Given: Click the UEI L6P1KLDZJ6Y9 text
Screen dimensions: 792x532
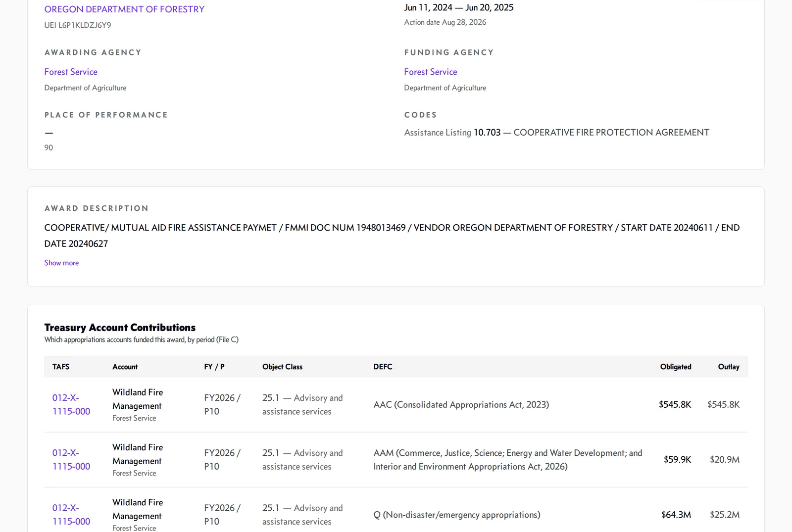Looking at the screenshot, I should click(78, 25).
